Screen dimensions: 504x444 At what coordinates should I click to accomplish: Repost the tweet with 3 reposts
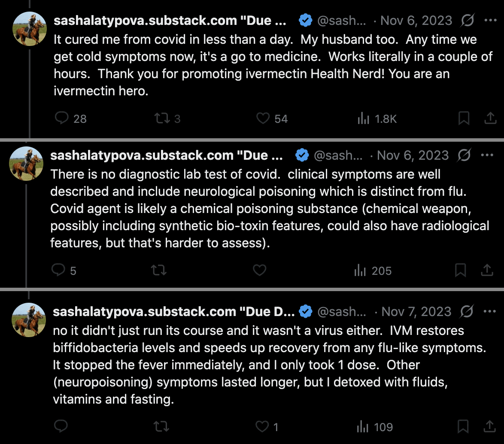161,118
